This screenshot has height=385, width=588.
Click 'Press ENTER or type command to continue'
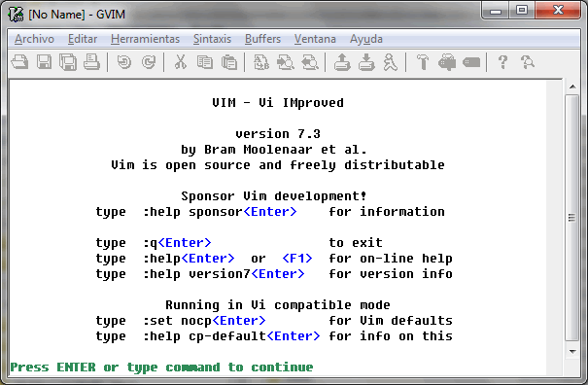pos(161,367)
